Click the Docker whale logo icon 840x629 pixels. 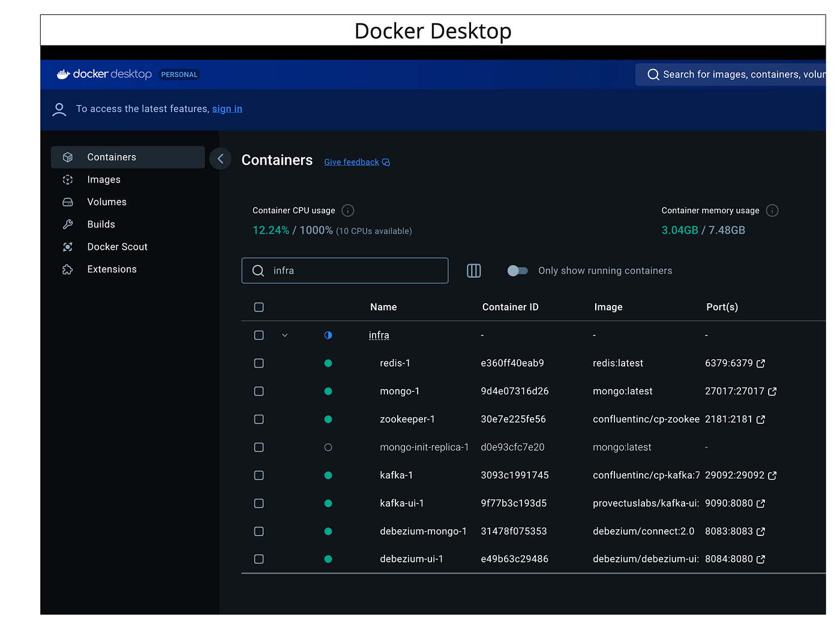pyautogui.click(x=63, y=74)
